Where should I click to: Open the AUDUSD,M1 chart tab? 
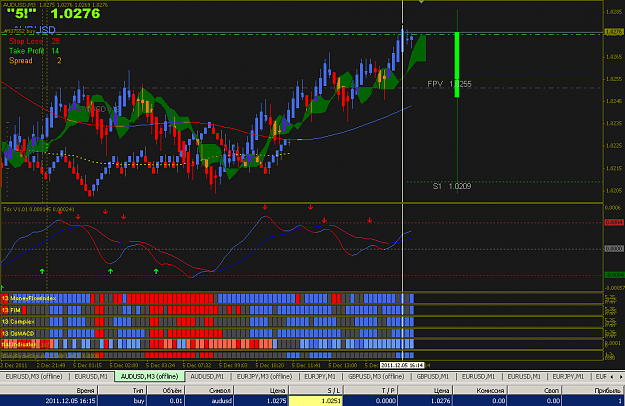tap(207, 376)
